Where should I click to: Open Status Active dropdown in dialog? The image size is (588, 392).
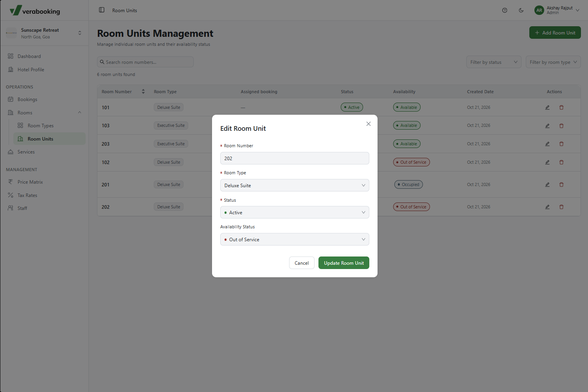click(x=295, y=212)
